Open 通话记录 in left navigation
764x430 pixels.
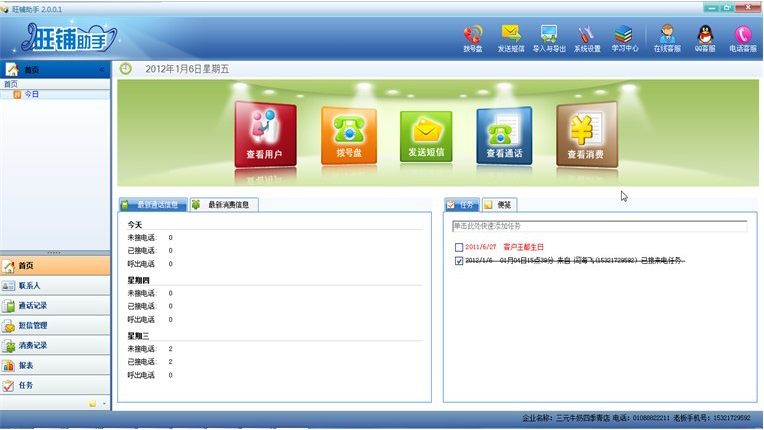[55, 306]
